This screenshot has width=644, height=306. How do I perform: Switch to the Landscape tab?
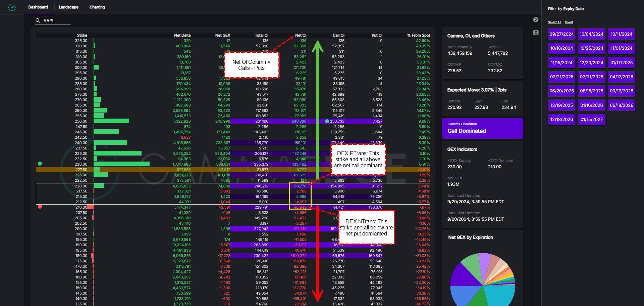coord(68,7)
